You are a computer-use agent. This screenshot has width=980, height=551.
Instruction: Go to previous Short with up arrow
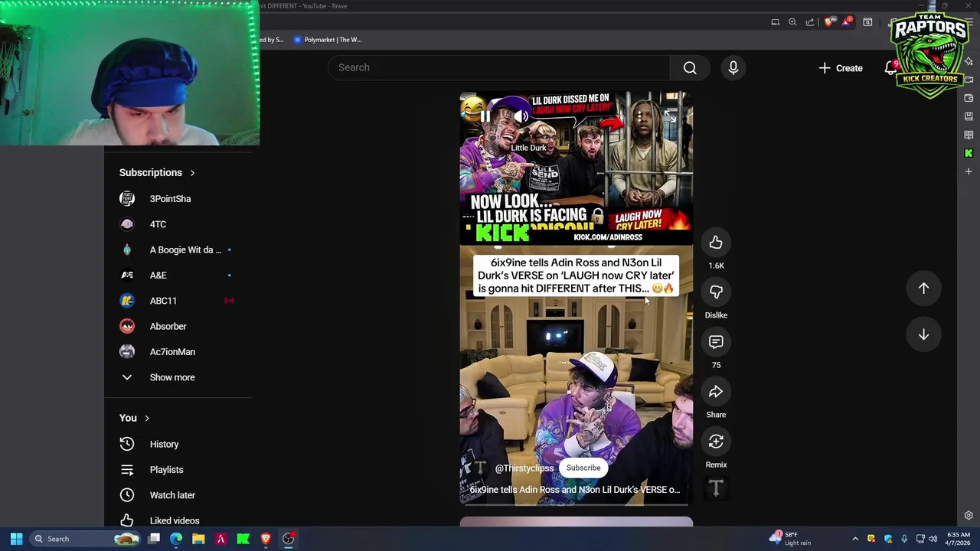coord(923,289)
